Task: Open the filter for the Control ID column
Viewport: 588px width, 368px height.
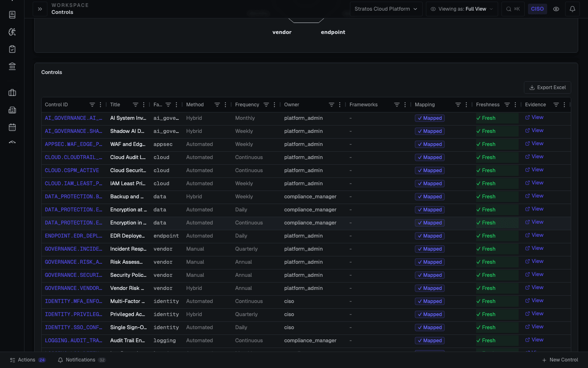Action: (x=92, y=105)
